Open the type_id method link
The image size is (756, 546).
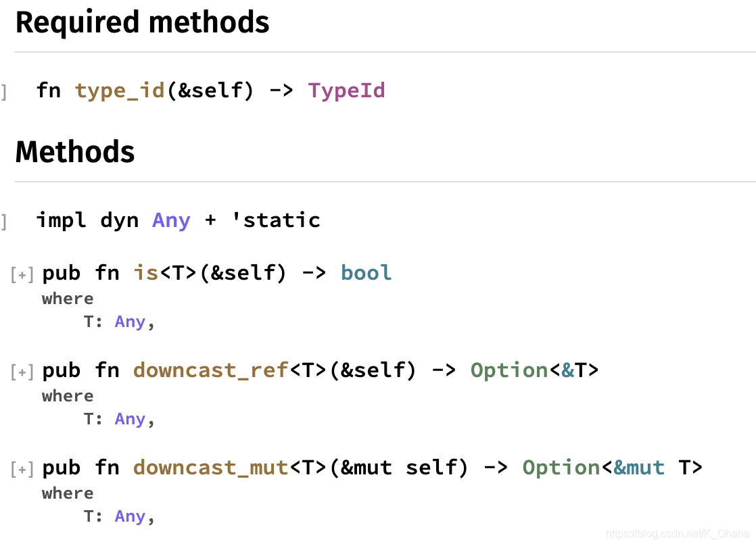(x=120, y=91)
